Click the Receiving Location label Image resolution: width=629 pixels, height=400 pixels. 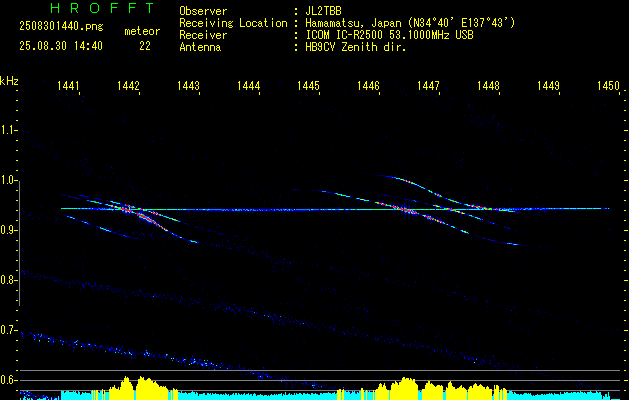pyautogui.click(x=233, y=23)
